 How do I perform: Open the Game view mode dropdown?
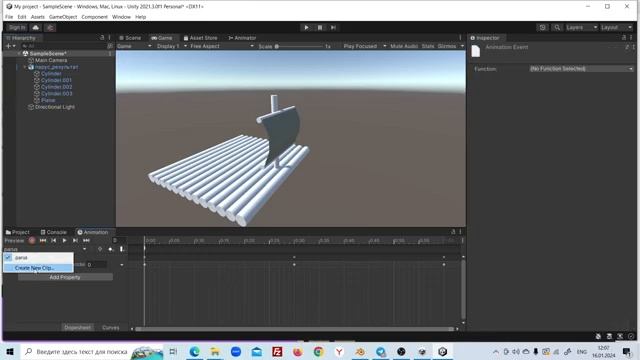[x=134, y=46]
